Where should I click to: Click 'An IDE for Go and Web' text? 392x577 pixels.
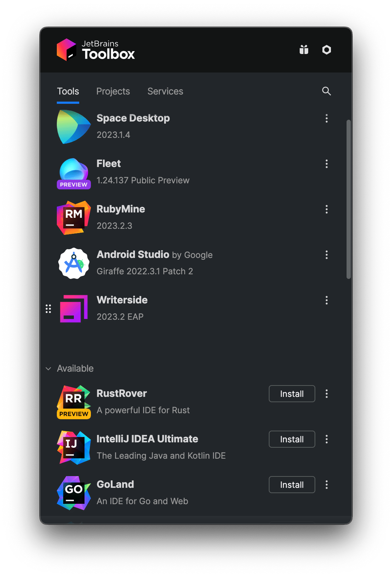(x=142, y=501)
